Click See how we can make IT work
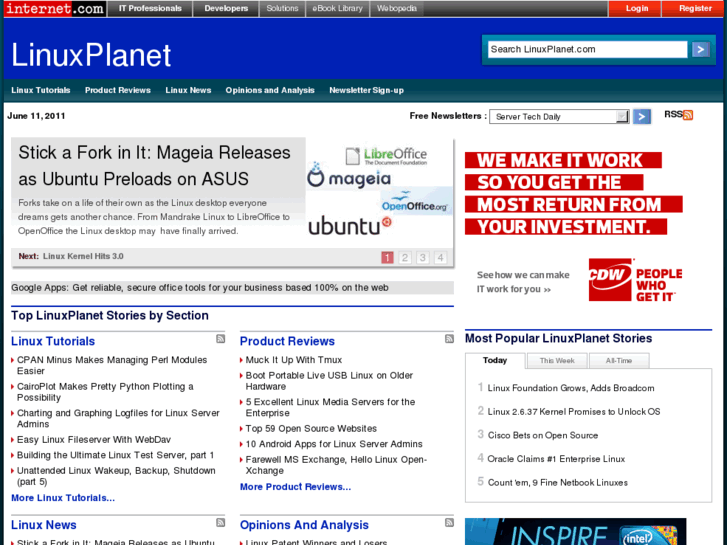The image size is (727, 545). [523, 282]
